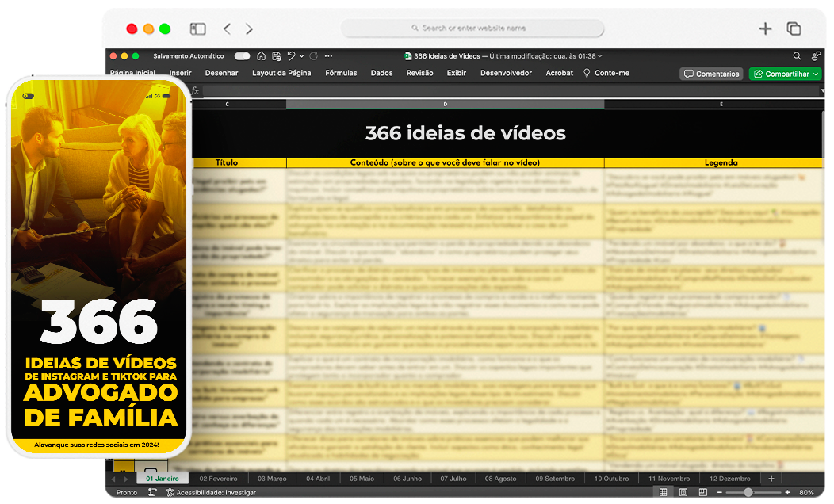834x504 pixels.
Task: Click the zoom slider in status bar
Action: (749, 493)
